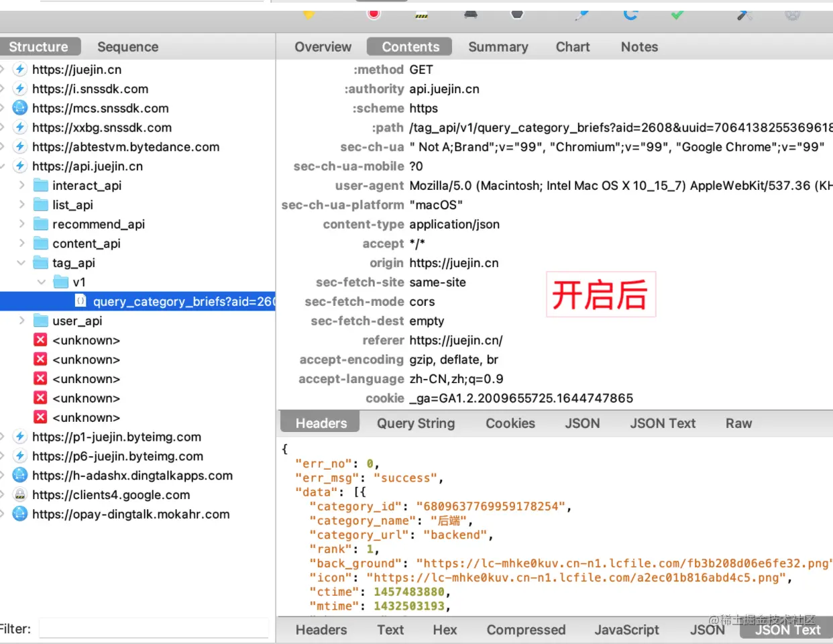
Task: Switch to the Structure view tab
Action: [39, 47]
